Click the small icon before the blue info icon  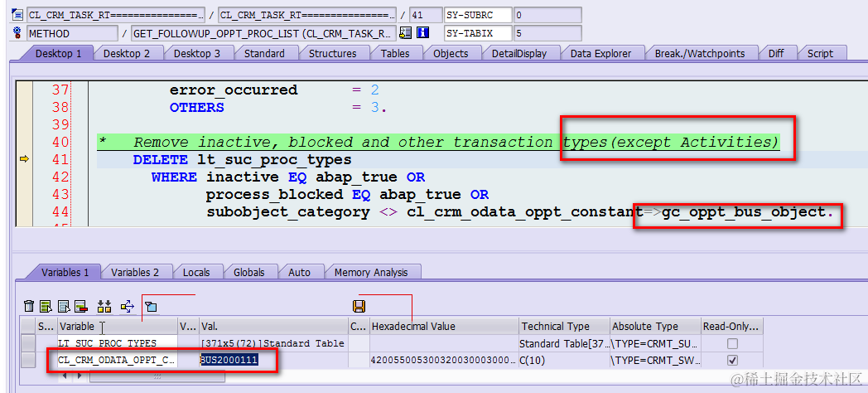pyautogui.click(x=405, y=32)
